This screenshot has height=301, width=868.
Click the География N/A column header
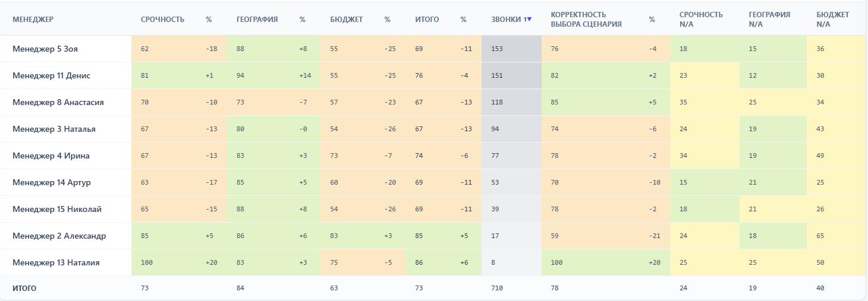pos(769,20)
